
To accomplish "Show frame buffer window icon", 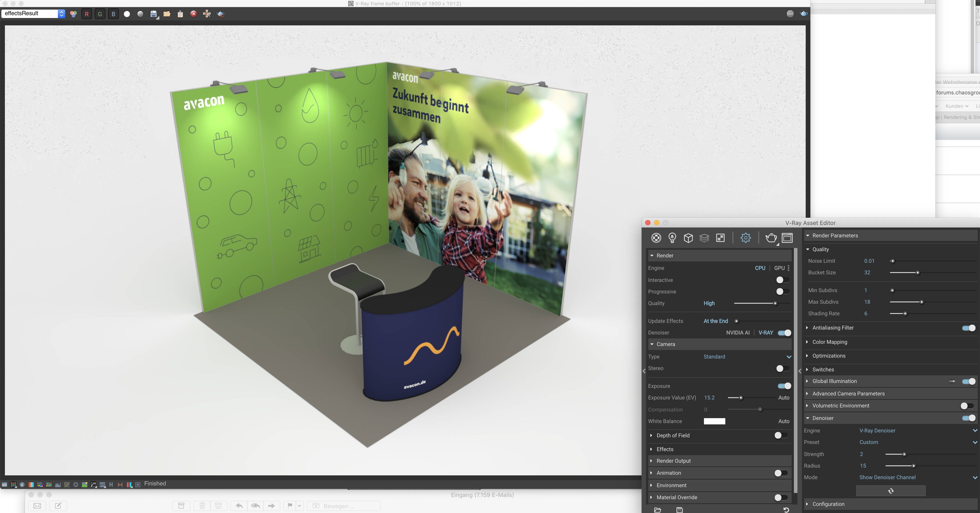I will pos(787,238).
